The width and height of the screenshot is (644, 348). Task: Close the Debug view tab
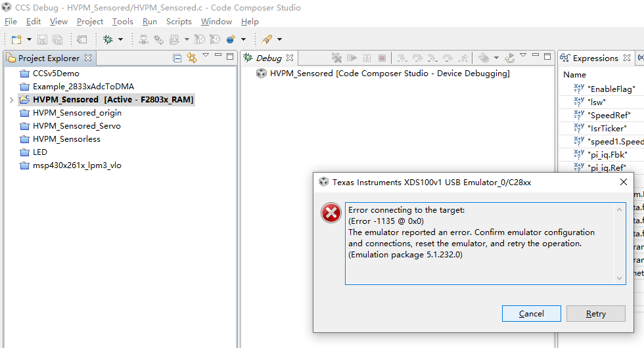pos(290,58)
